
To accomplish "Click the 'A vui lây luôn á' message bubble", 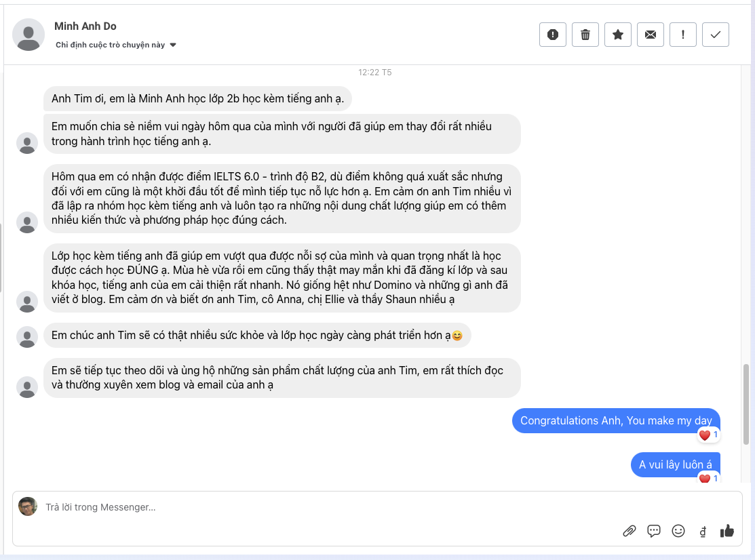I will (x=676, y=465).
